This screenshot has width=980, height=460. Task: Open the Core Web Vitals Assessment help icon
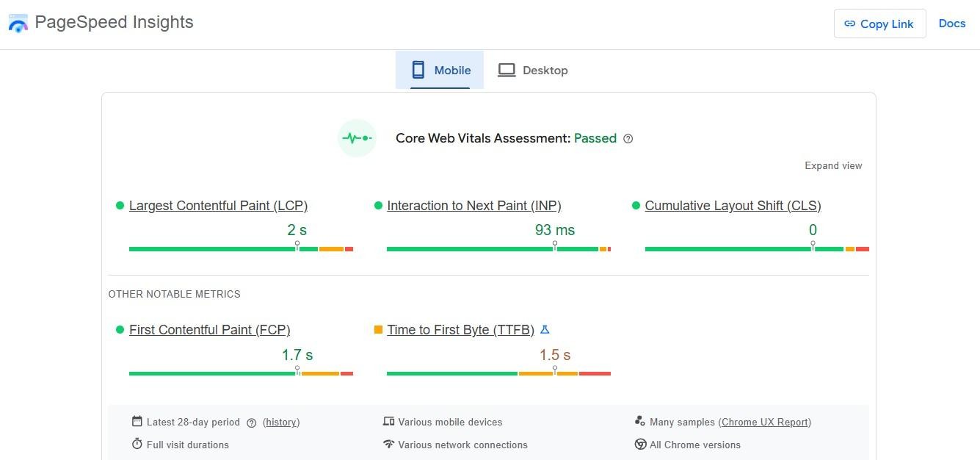click(628, 139)
